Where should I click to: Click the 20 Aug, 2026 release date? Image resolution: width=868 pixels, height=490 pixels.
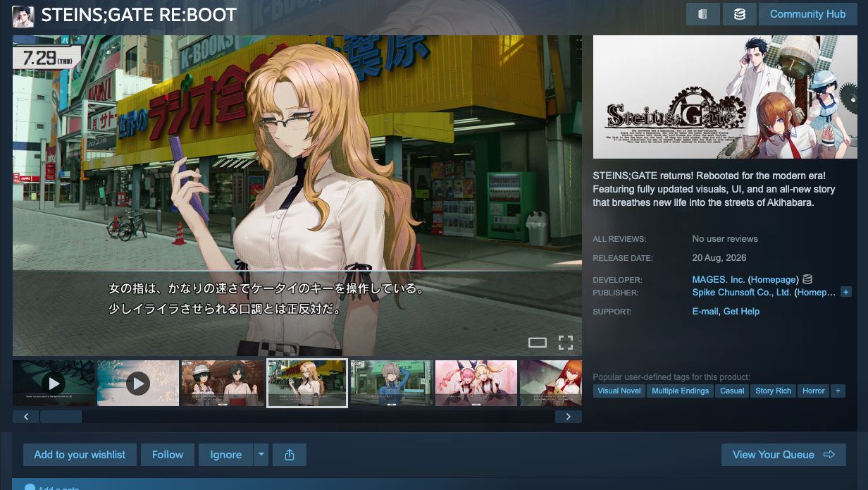tap(719, 258)
